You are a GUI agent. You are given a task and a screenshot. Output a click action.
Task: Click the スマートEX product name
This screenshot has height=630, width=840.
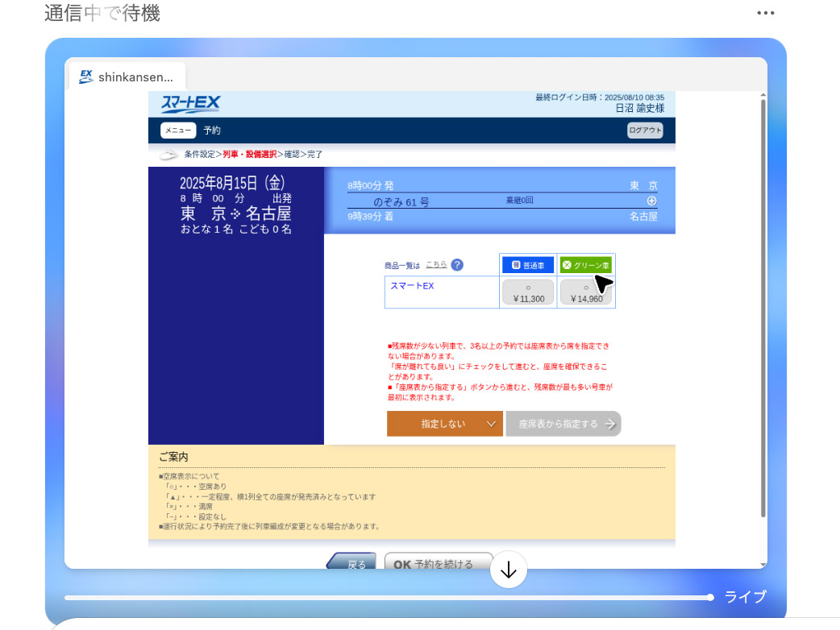412,286
